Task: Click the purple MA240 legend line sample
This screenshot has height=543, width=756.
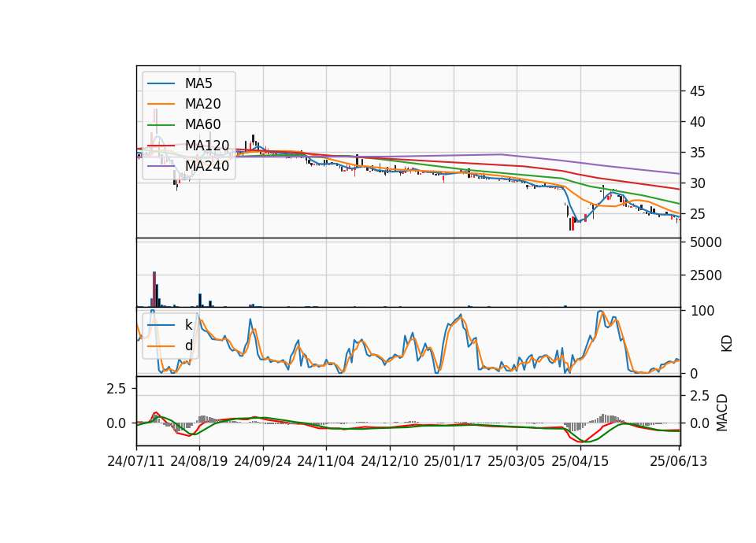Action: [x=161, y=166]
